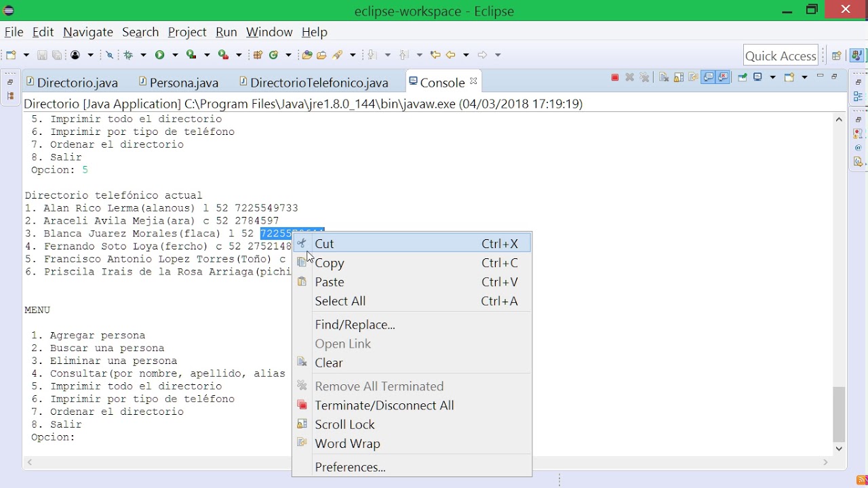
Task: Toggle Scroll Lock in console toolbar
Action: [678, 77]
